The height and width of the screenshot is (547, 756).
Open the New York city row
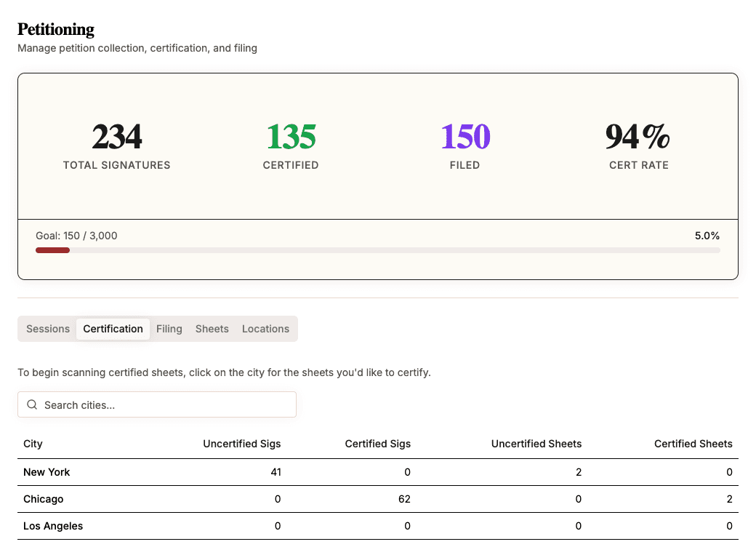[378, 472]
